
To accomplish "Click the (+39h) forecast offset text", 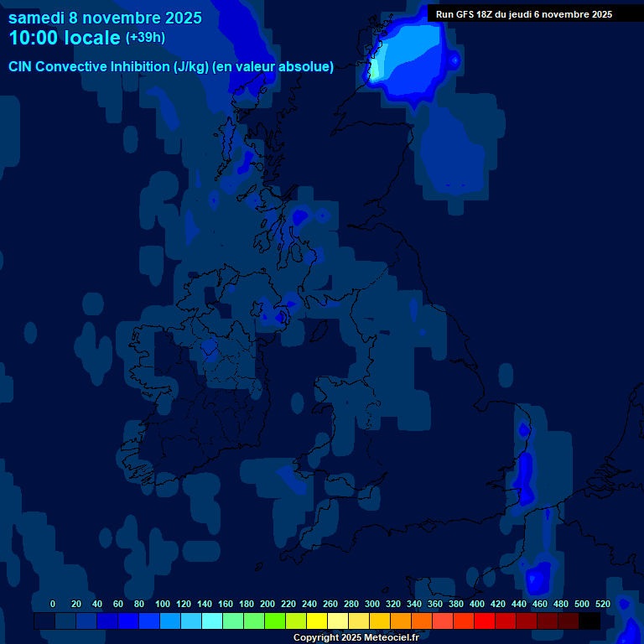I will coord(145,38).
